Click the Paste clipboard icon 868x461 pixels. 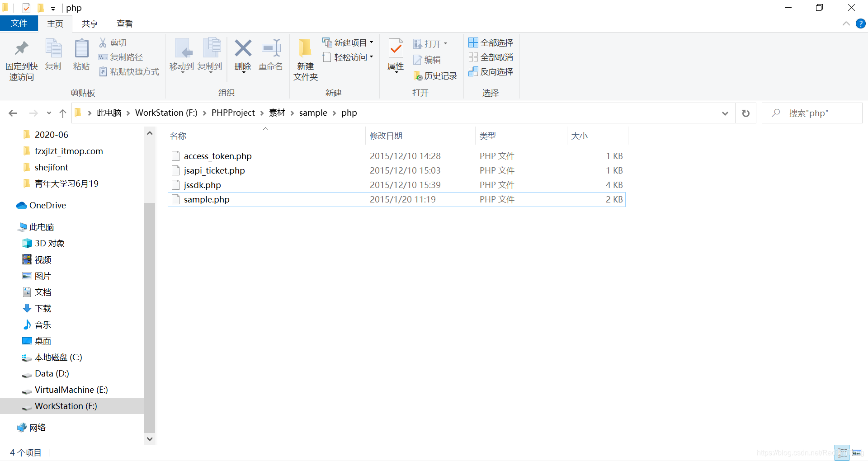click(81, 49)
